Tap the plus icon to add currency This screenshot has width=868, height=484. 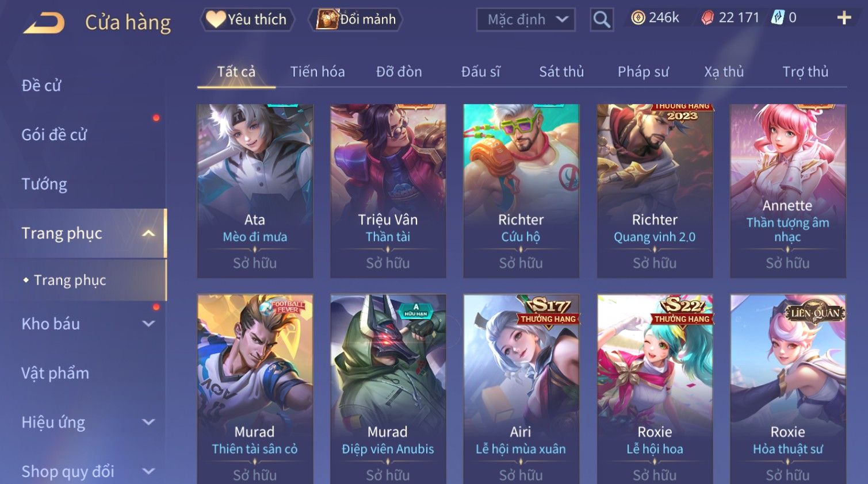(x=844, y=18)
